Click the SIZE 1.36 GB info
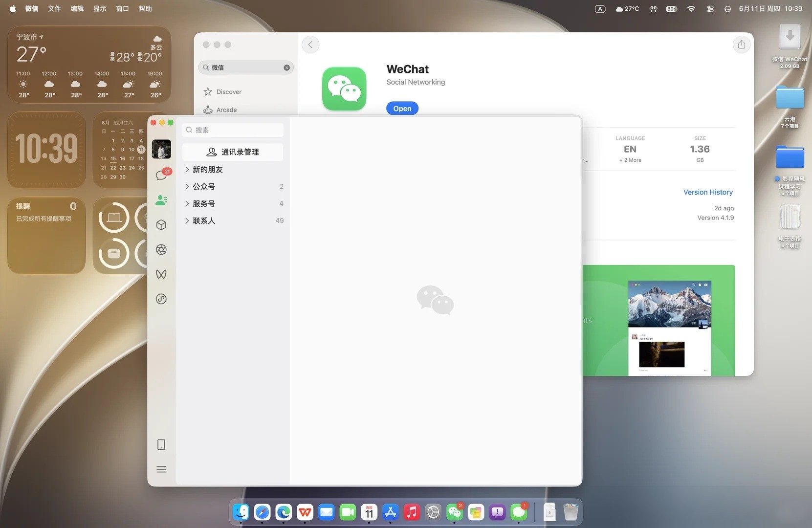This screenshot has width=812, height=528. click(700, 149)
